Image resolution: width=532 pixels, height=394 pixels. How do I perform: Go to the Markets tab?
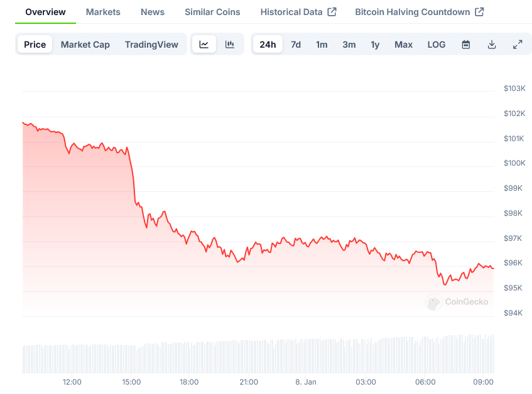click(x=103, y=12)
